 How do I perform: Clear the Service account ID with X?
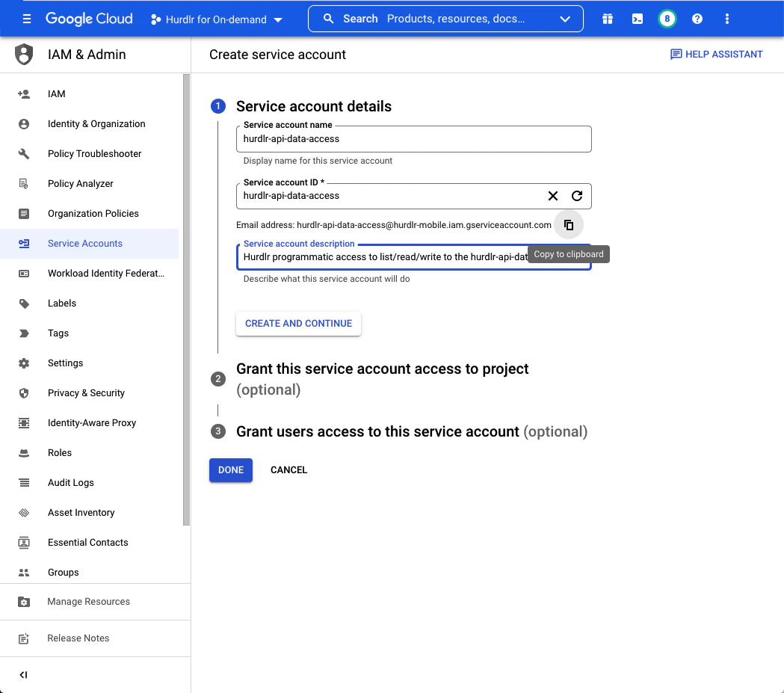tap(553, 196)
